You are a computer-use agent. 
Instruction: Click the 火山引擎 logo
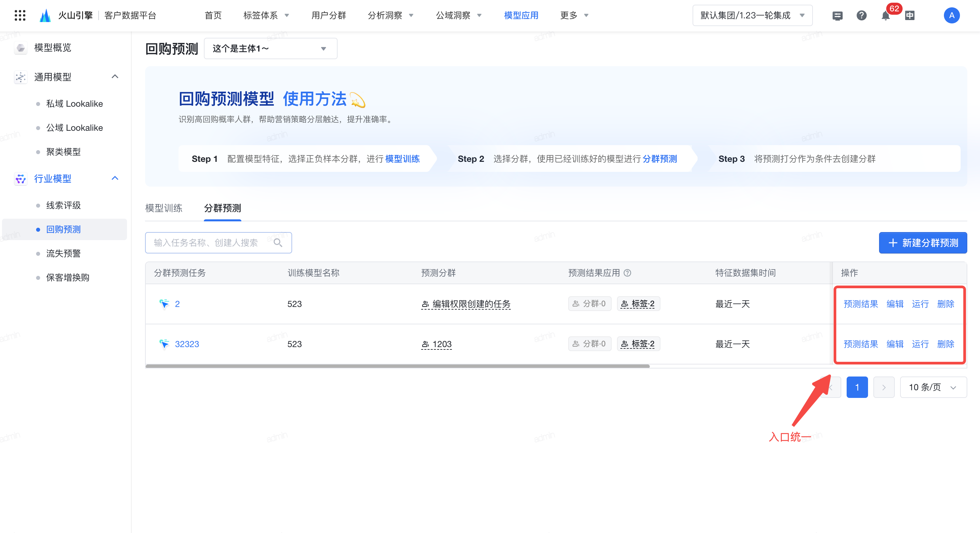(66, 15)
